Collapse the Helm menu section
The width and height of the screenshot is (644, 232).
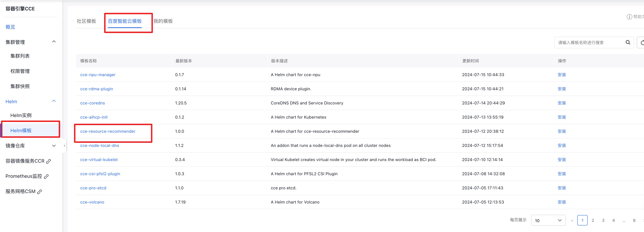click(54, 101)
